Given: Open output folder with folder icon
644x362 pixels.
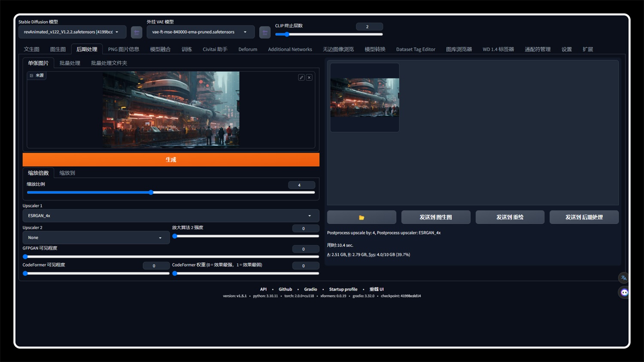Looking at the screenshot, I should [361, 217].
